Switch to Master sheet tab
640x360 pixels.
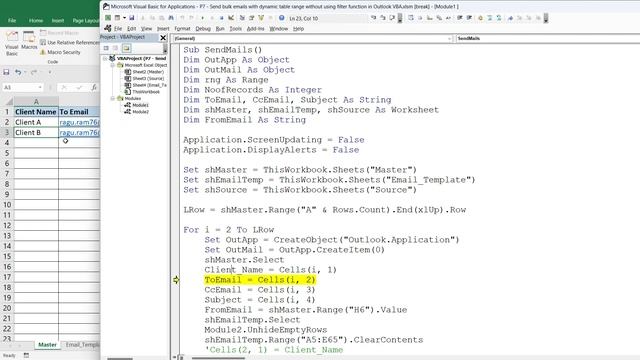(47, 345)
